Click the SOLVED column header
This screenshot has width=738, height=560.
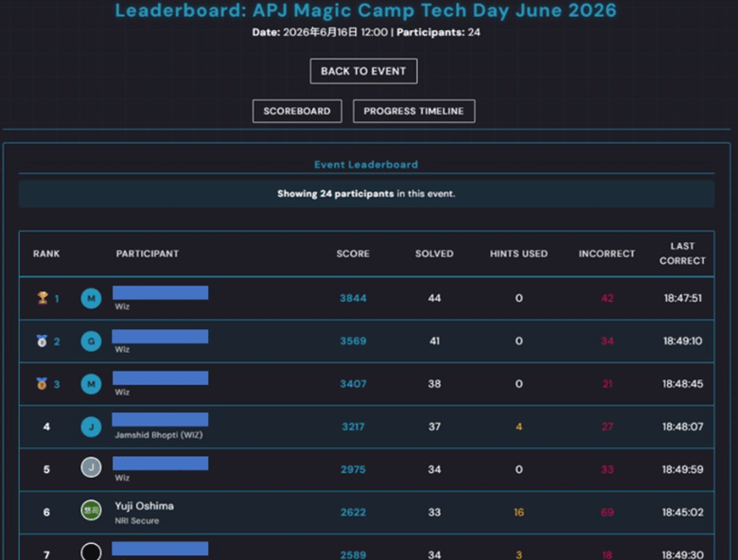click(434, 254)
